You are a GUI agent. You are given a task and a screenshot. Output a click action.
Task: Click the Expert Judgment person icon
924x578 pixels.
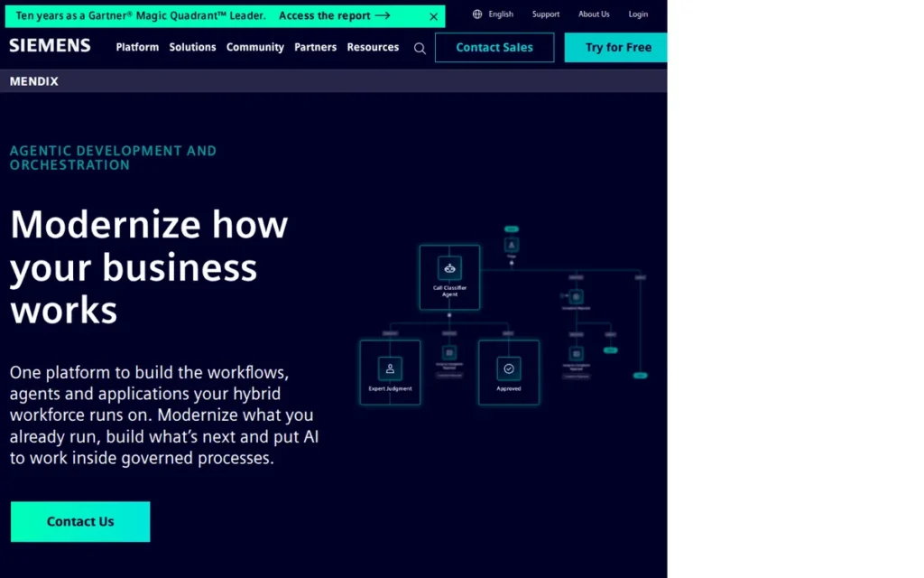coord(390,368)
